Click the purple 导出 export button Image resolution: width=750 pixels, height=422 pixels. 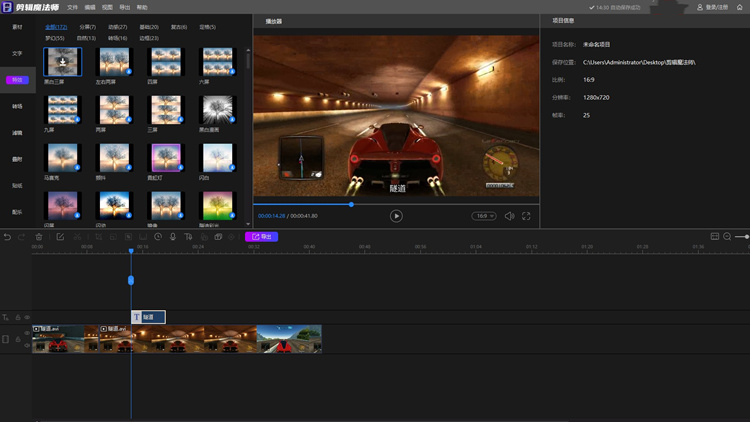point(261,237)
